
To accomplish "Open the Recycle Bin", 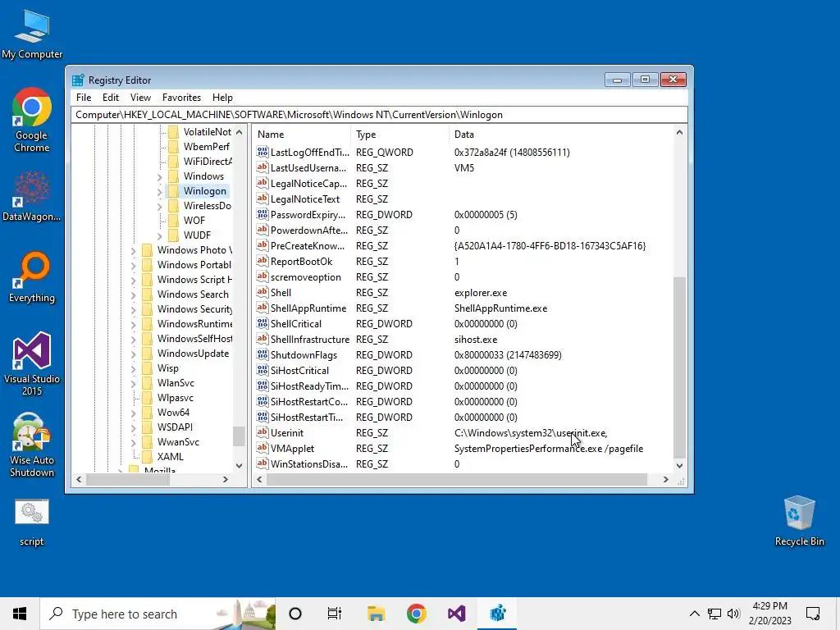I will tap(799, 520).
